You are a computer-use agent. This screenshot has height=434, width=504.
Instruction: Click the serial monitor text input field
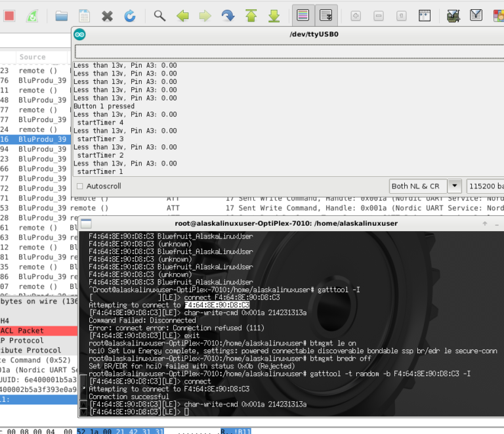tap(289, 51)
